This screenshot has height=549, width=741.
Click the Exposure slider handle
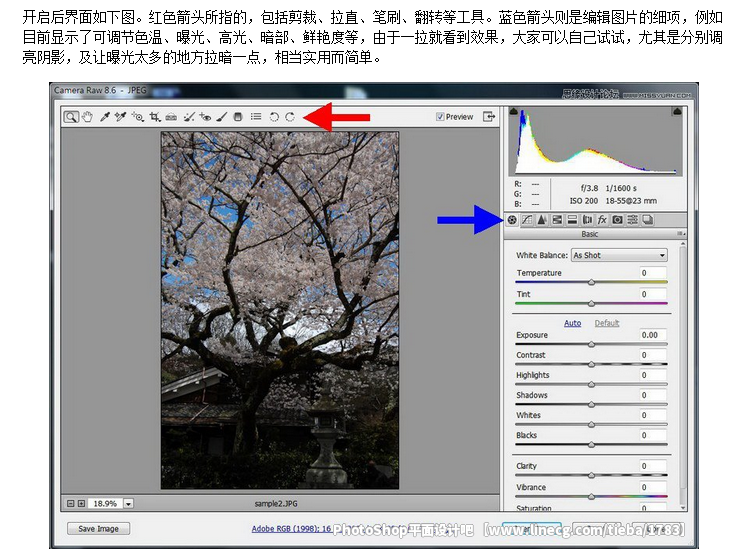[x=591, y=344]
